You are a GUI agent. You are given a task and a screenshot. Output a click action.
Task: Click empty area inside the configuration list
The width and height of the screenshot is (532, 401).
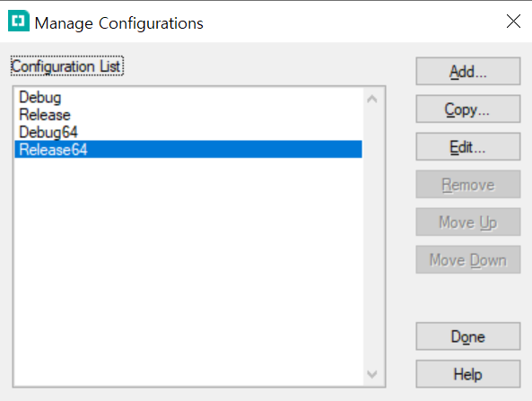188,272
